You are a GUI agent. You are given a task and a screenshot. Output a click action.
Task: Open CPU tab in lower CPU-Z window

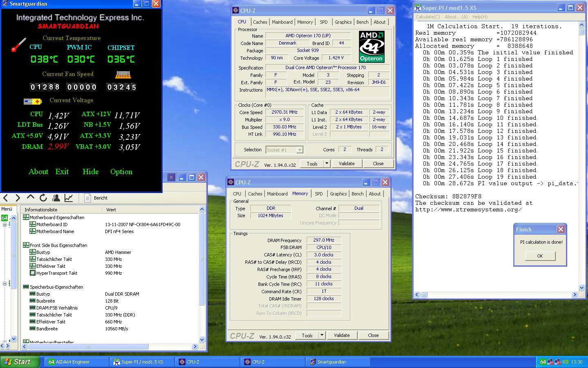[237, 194]
